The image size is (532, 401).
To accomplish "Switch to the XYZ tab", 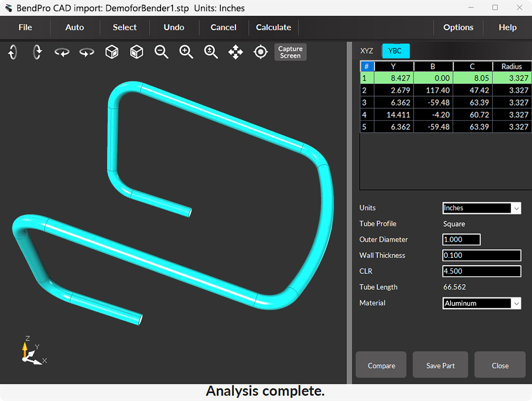I will pos(366,51).
